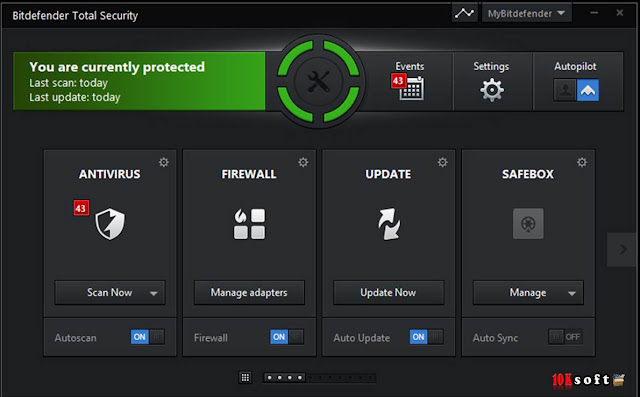Switch to Autopilot mode icon

588,90
